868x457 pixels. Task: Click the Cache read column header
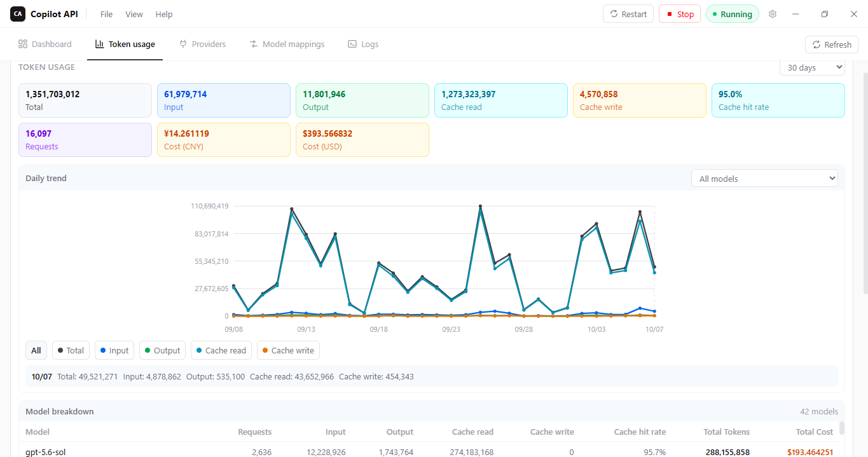pos(472,432)
